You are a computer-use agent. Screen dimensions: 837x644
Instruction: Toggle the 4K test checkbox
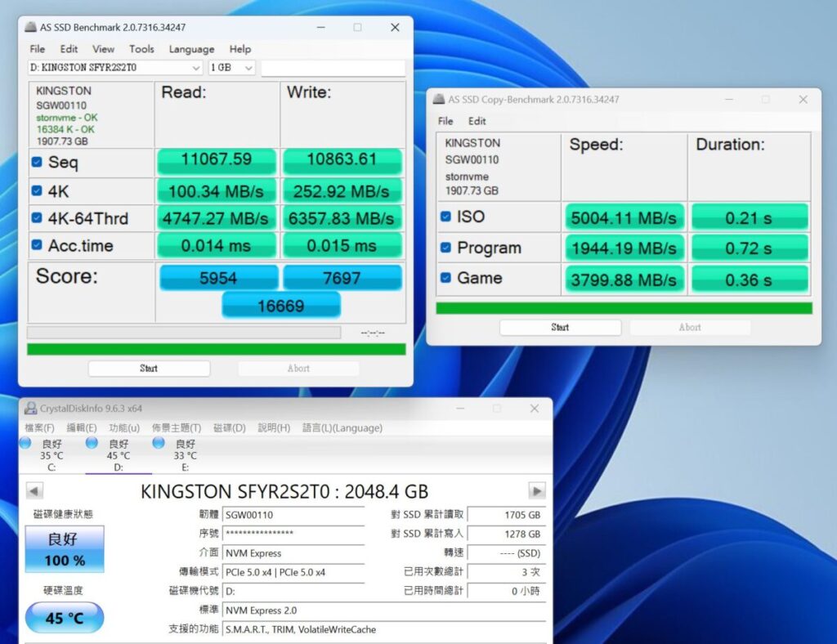click(37, 190)
